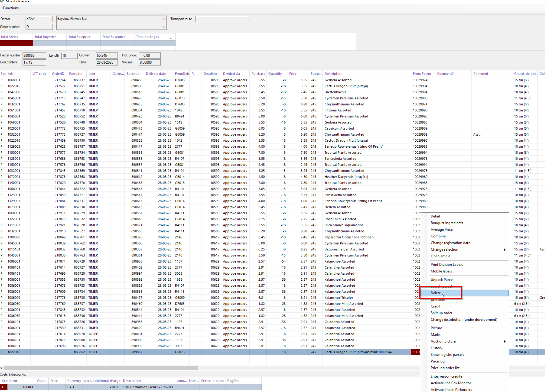Sort by the Description column header
The image size is (545, 392).
[x=333, y=74]
